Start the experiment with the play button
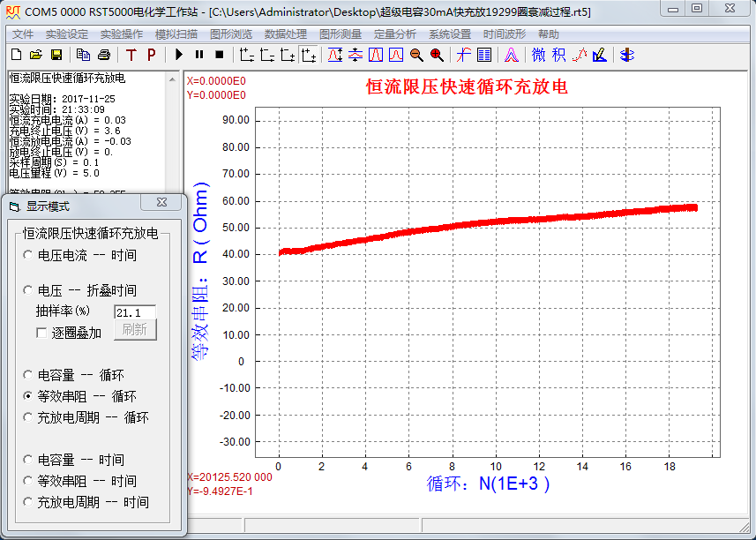756x540 pixels. coord(179,55)
